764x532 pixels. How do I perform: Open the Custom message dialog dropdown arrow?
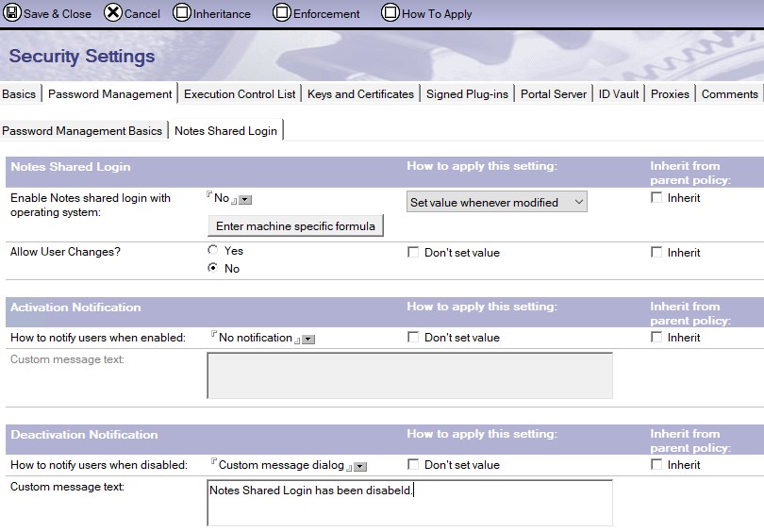360,467
